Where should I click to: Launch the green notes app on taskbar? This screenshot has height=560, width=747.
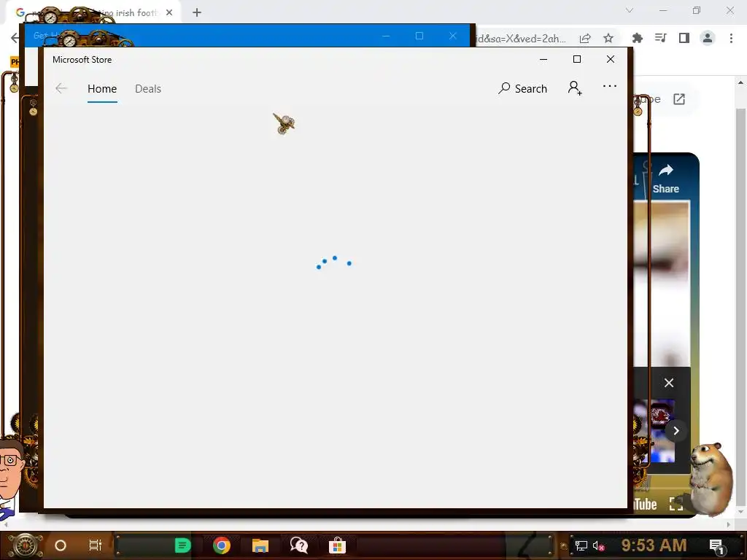point(182,545)
